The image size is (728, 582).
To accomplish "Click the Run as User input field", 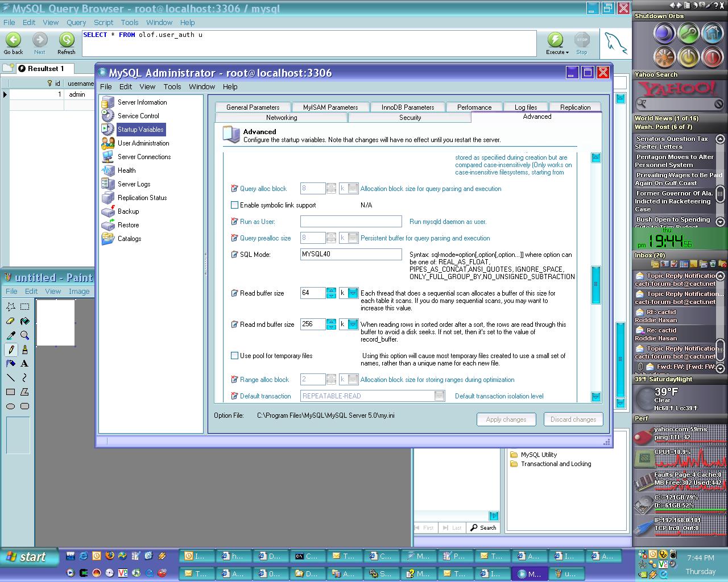I will (x=351, y=222).
